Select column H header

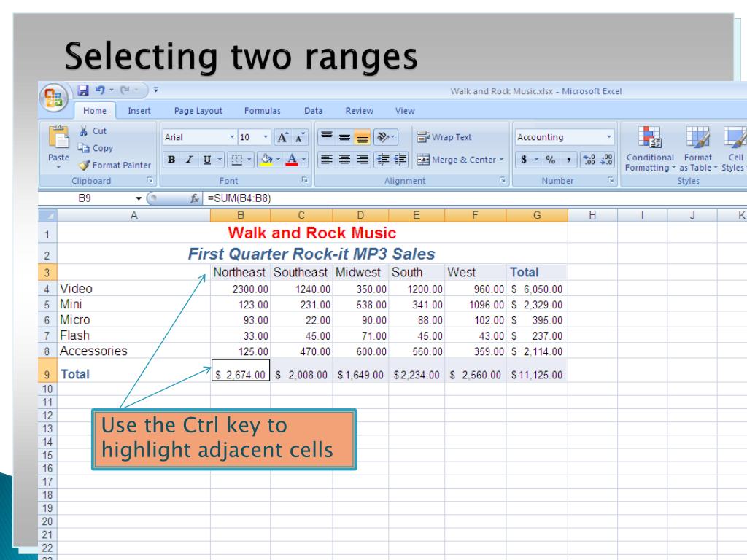click(592, 215)
